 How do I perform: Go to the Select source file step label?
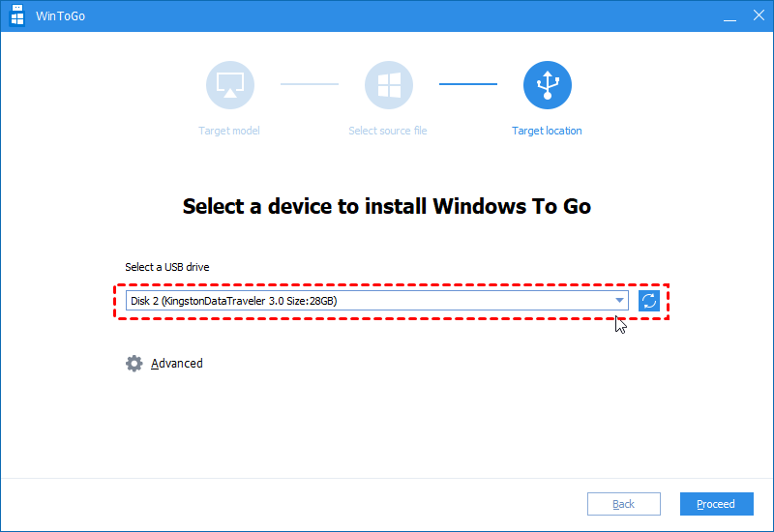click(x=388, y=131)
